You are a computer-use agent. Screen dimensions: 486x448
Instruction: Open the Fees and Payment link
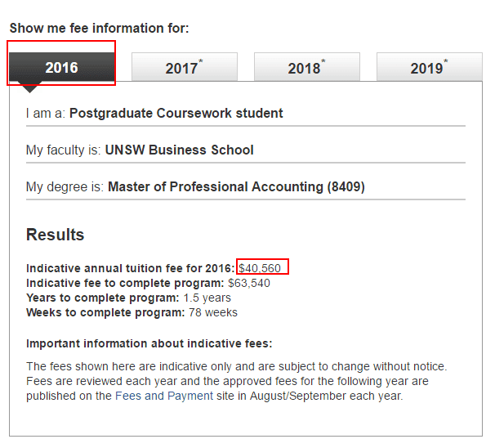click(164, 396)
